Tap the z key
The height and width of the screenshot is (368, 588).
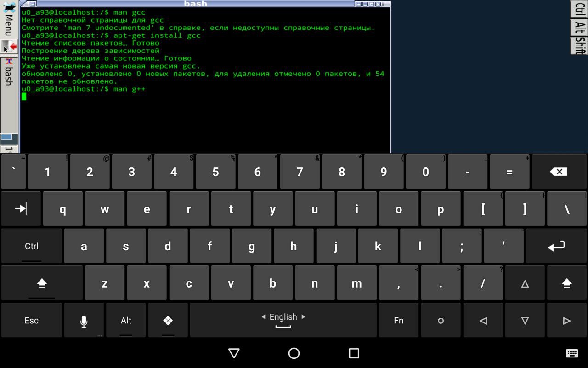(105, 283)
